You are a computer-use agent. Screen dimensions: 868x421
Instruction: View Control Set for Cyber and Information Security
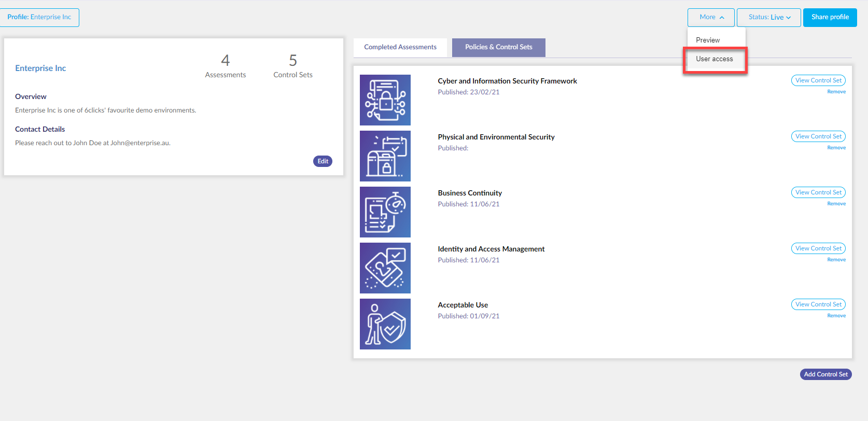[x=819, y=80]
